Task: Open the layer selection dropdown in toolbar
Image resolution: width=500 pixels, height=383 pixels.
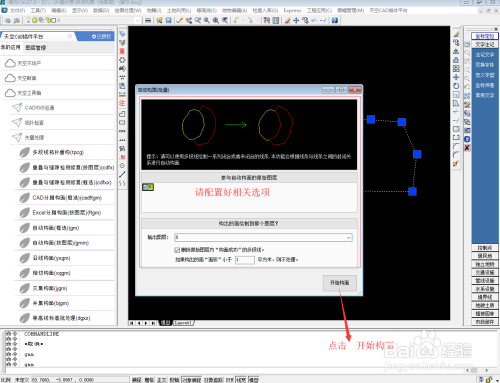Action: [x=138, y=20]
